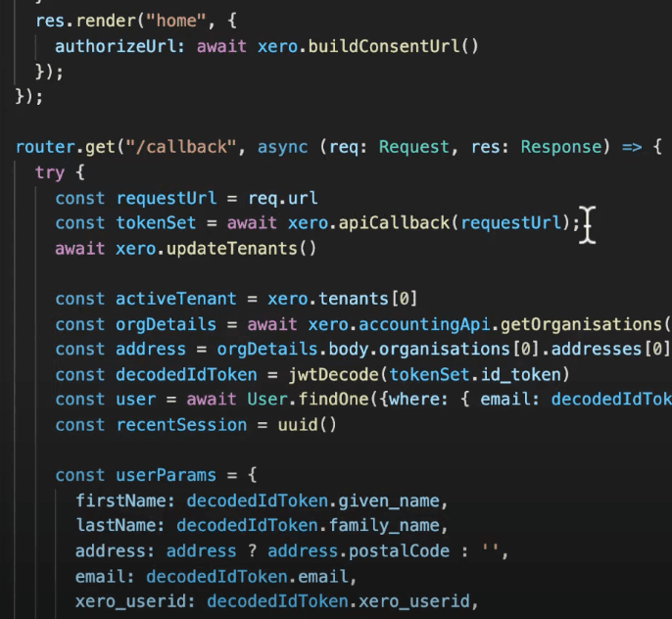The width and height of the screenshot is (672, 619).
Task: Click the async keyword in router.get
Action: coord(282,147)
